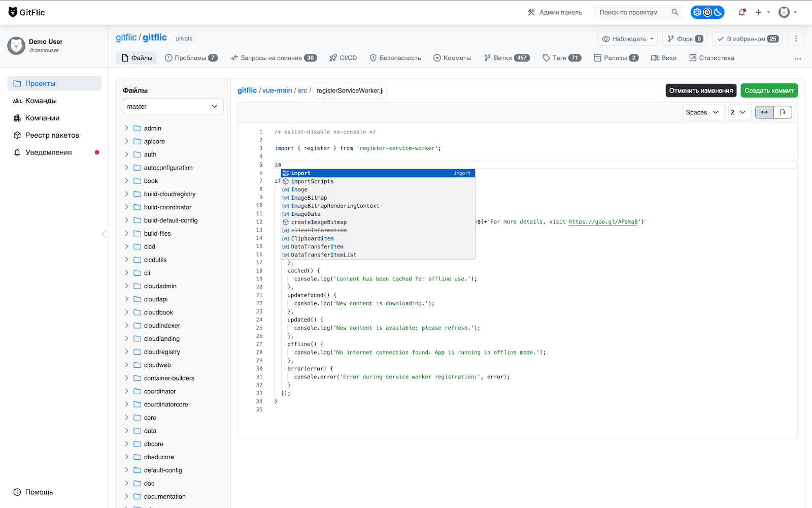The height and width of the screenshot is (508, 812).
Task: Open the Статистика tab
Action: coord(712,58)
